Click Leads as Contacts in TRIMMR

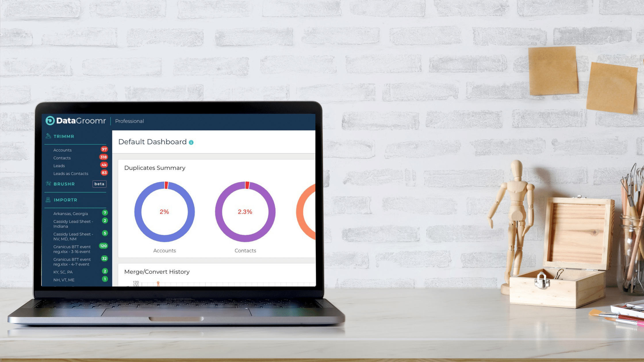tap(70, 173)
